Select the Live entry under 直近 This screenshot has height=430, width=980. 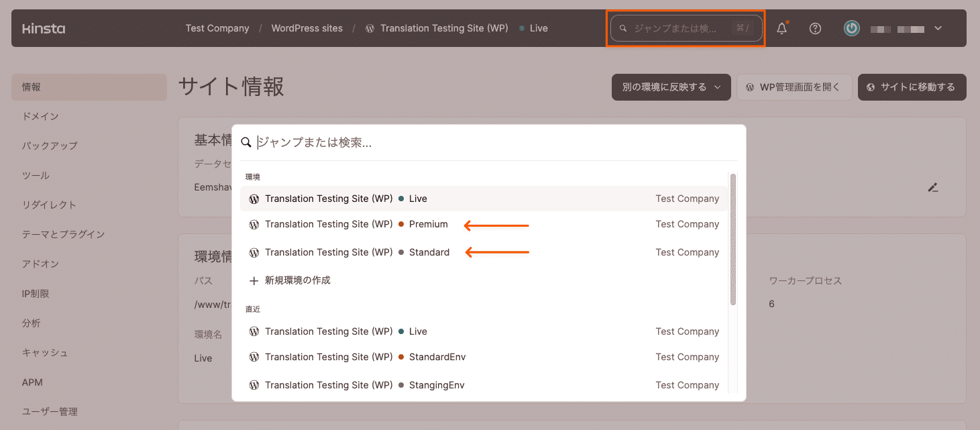[484, 331]
